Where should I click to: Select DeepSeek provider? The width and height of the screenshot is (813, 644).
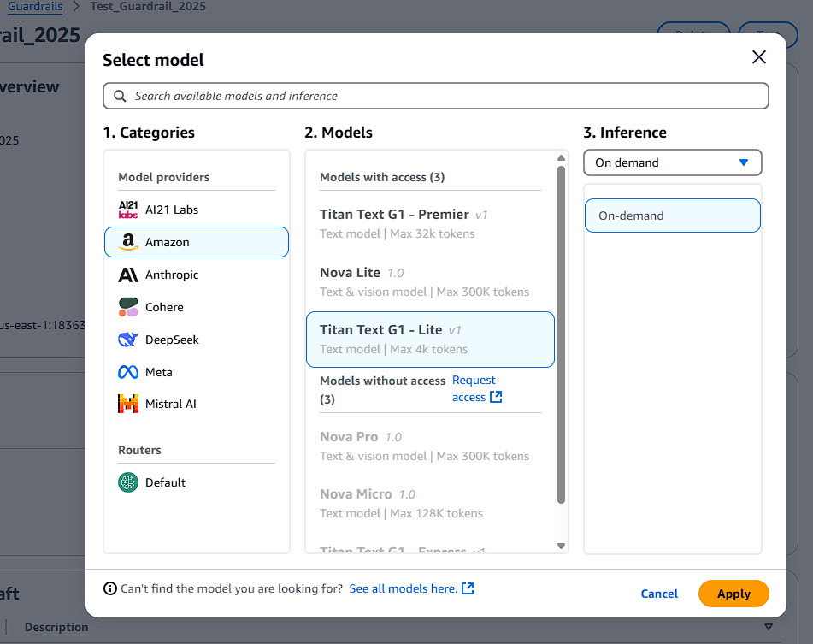197,340
